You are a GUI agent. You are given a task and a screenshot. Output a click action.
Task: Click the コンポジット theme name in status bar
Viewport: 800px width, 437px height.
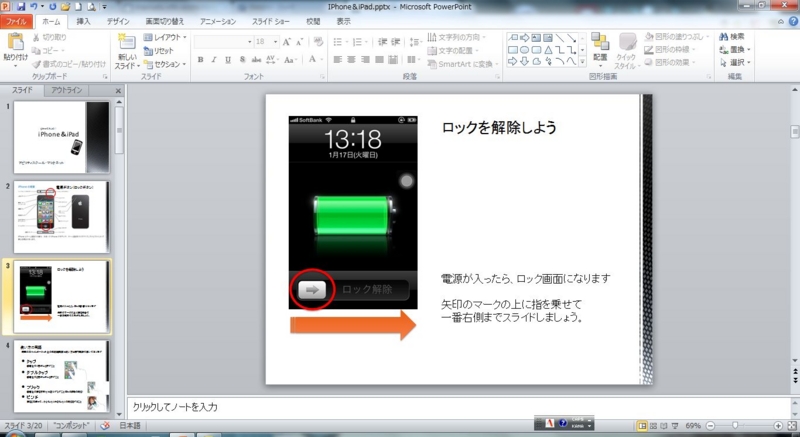click(x=71, y=425)
